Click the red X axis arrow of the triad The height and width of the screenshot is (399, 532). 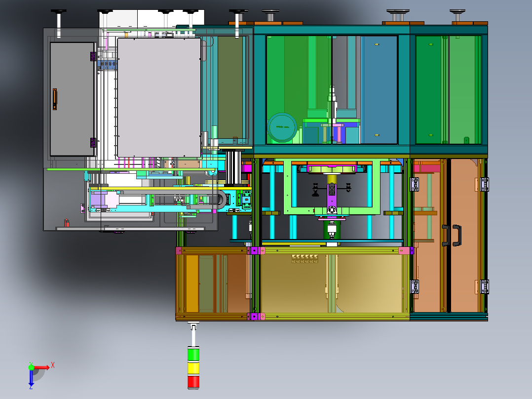coord(42,367)
